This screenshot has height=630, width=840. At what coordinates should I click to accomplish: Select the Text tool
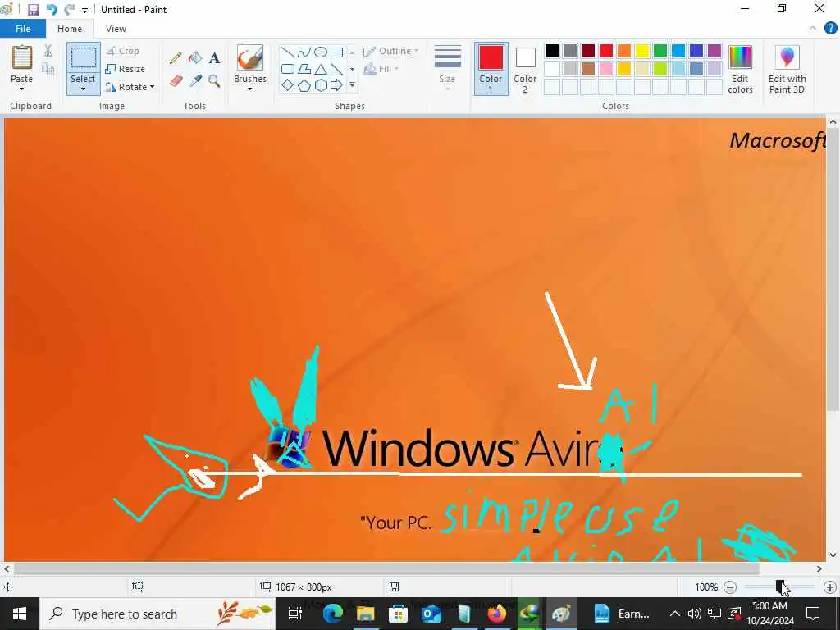click(x=214, y=58)
